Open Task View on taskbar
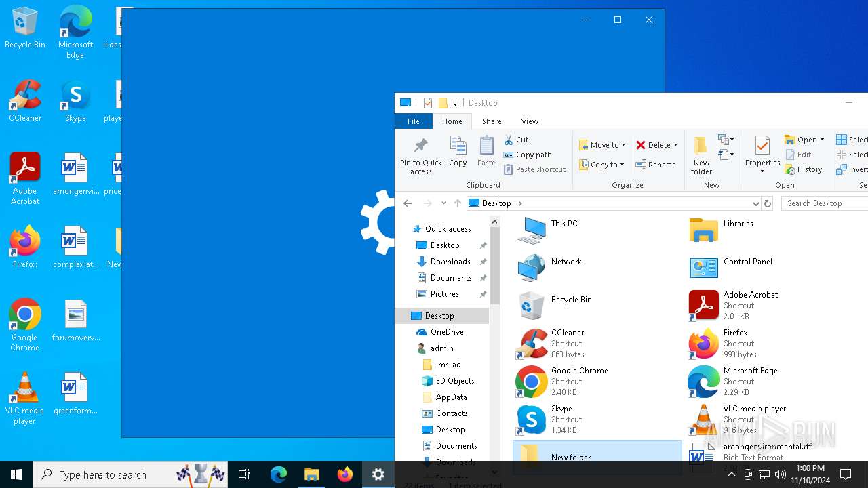The height and width of the screenshot is (488, 868). pos(244,474)
